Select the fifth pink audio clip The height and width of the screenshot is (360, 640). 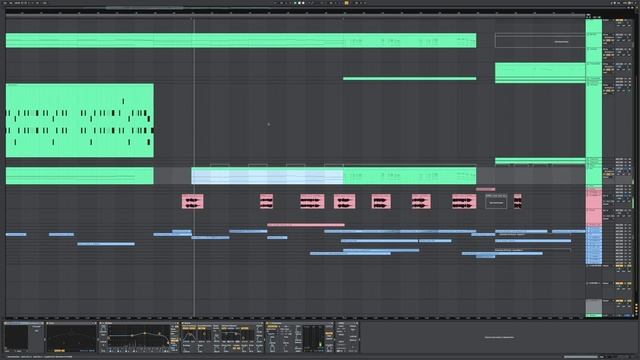381,201
